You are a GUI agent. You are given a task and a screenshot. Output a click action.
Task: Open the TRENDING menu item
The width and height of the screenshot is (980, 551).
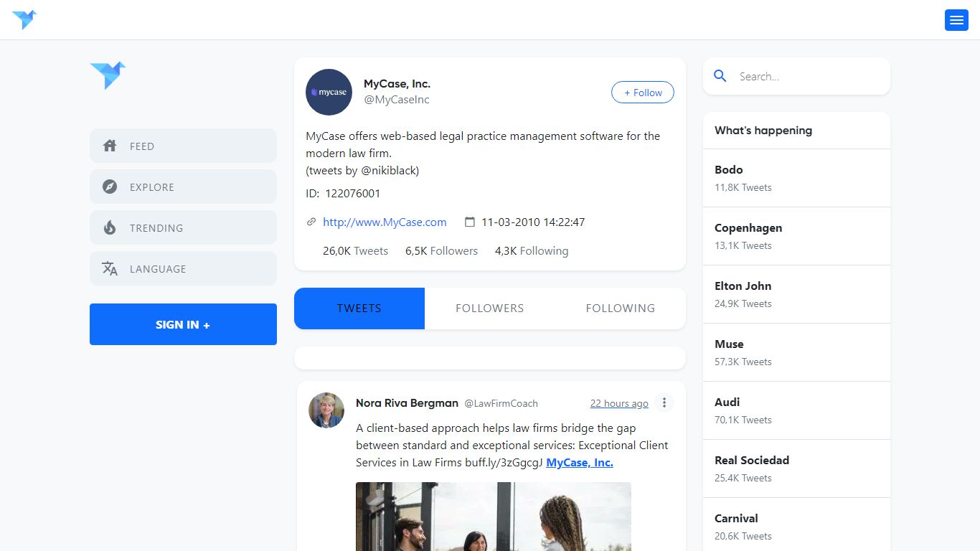click(183, 227)
